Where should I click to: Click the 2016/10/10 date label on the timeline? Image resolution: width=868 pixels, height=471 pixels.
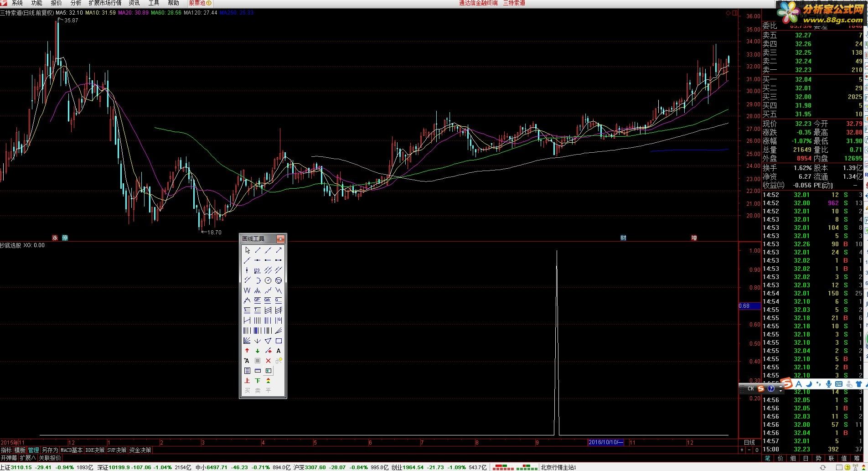pos(605,442)
